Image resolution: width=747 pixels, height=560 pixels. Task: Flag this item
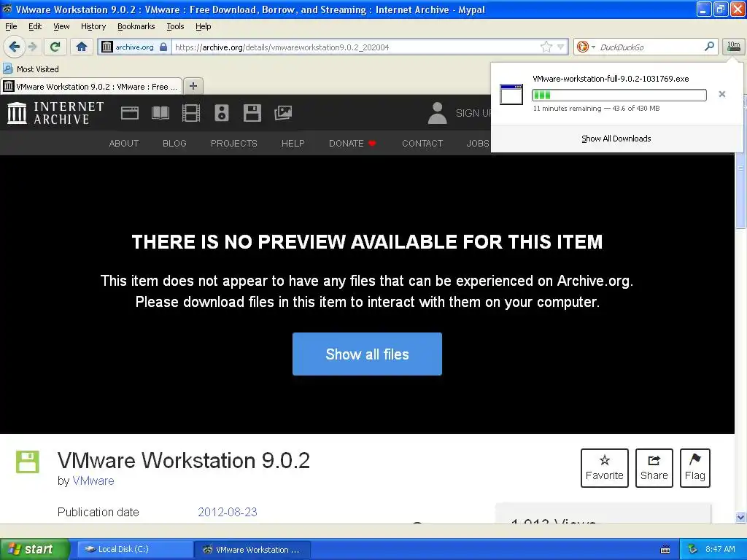pos(695,467)
